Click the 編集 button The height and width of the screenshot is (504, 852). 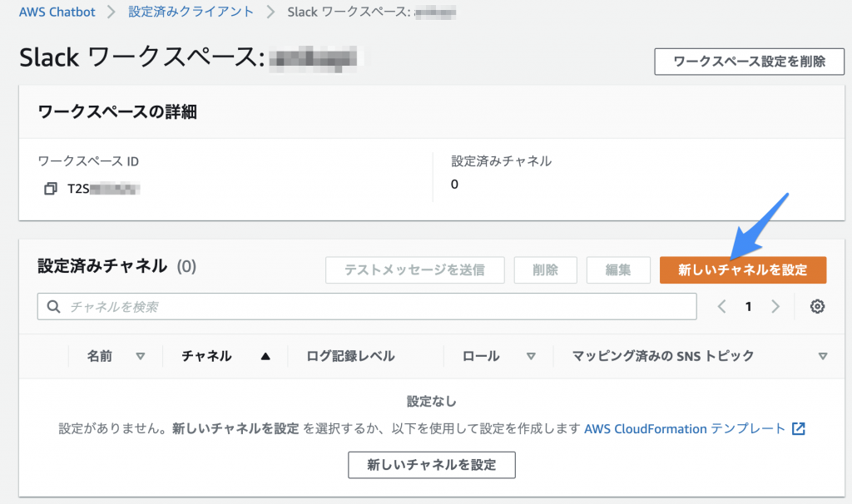pyautogui.click(x=618, y=270)
